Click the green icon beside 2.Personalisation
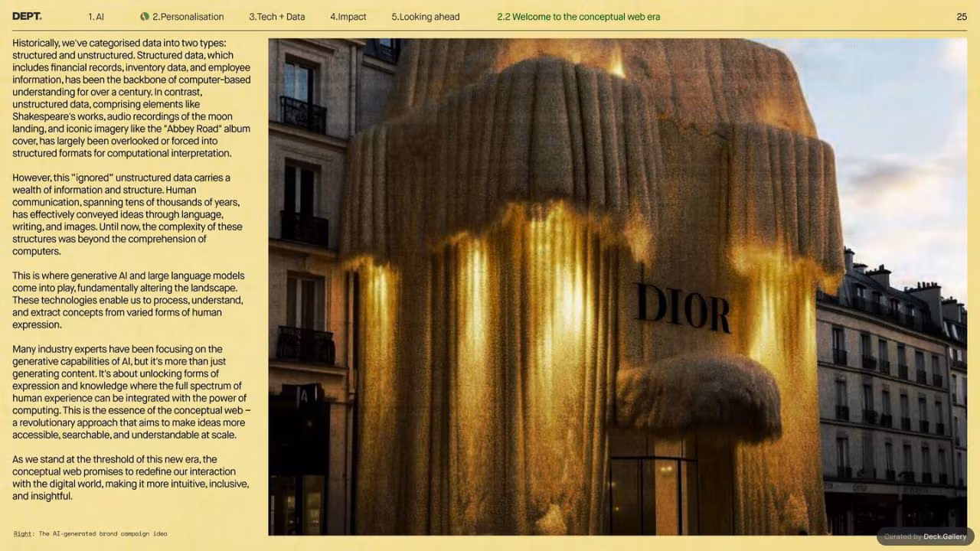The image size is (980, 551). [145, 16]
